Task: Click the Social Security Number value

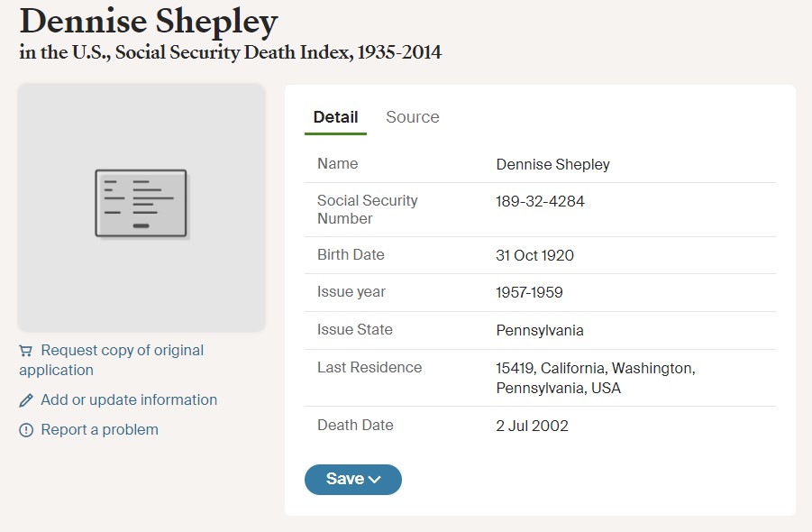Action: pyautogui.click(x=540, y=201)
